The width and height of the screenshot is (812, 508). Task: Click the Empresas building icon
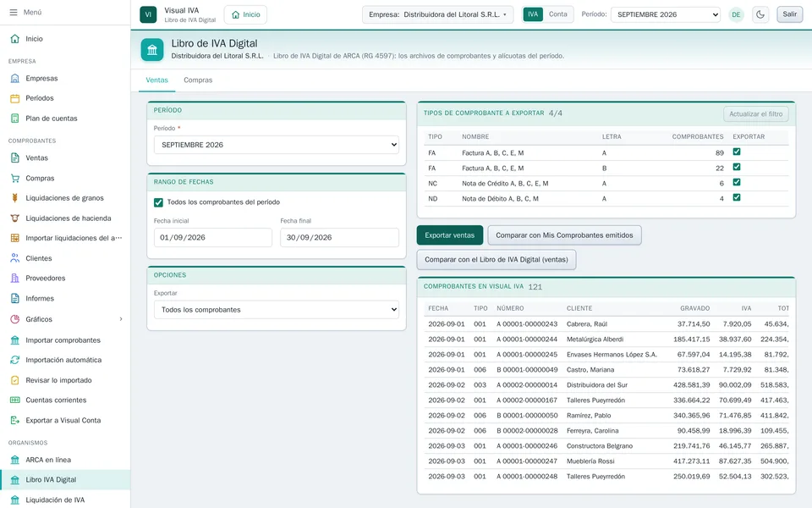point(15,78)
